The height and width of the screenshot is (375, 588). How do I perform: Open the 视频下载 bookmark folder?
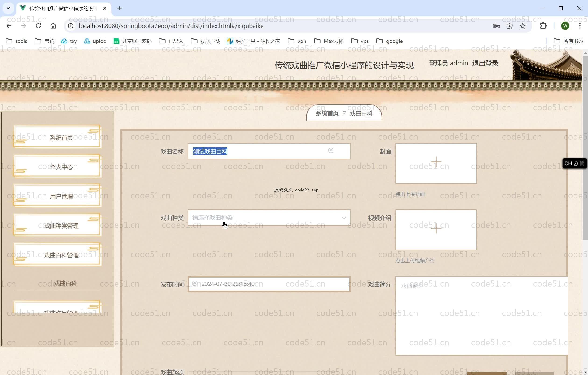click(205, 41)
